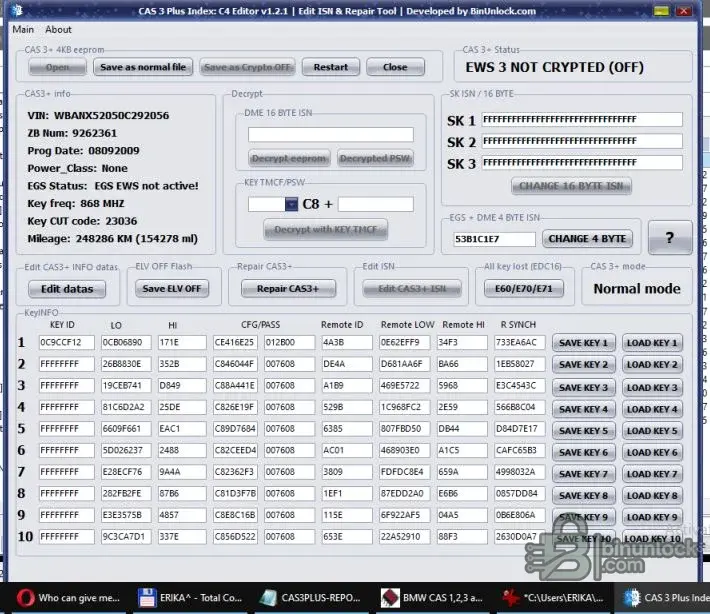Image resolution: width=710 pixels, height=614 pixels.
Task: Click the VIN text WBANX52050C292056
Action: click(111, 115)
